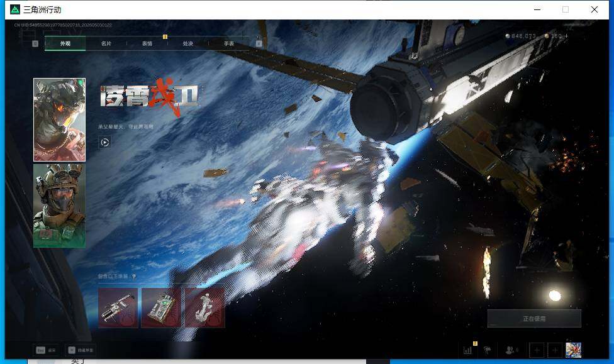This screenshot has height=364, width=614.
Task: Click the first empty squad slot plus
Action: (537, 350)
